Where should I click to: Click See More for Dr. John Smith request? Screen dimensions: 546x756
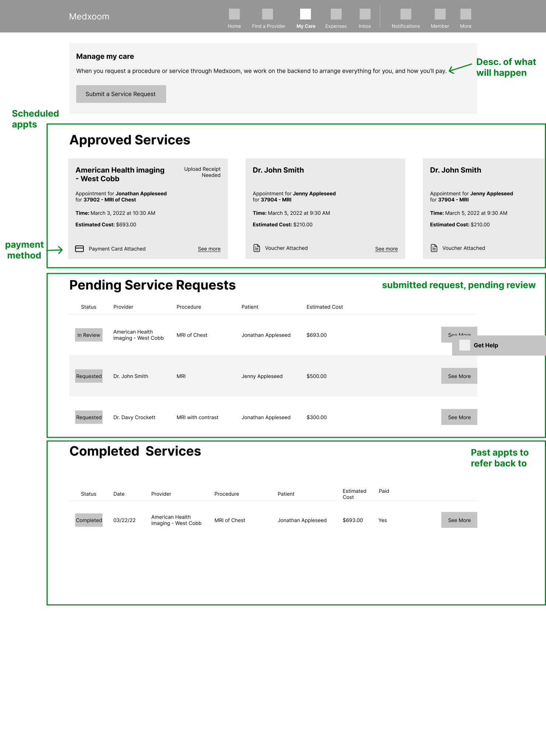point(459,376)
